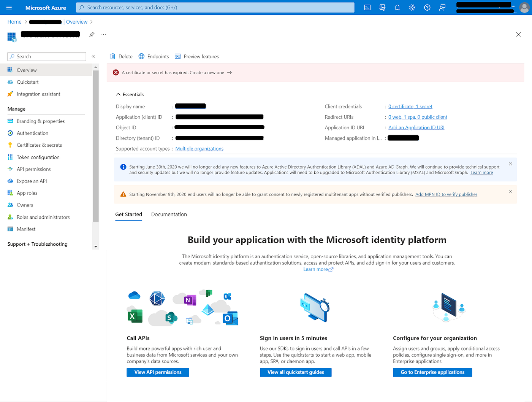
Task: Open API permissions from the sidebar
Action: click(x=33, y=169)
